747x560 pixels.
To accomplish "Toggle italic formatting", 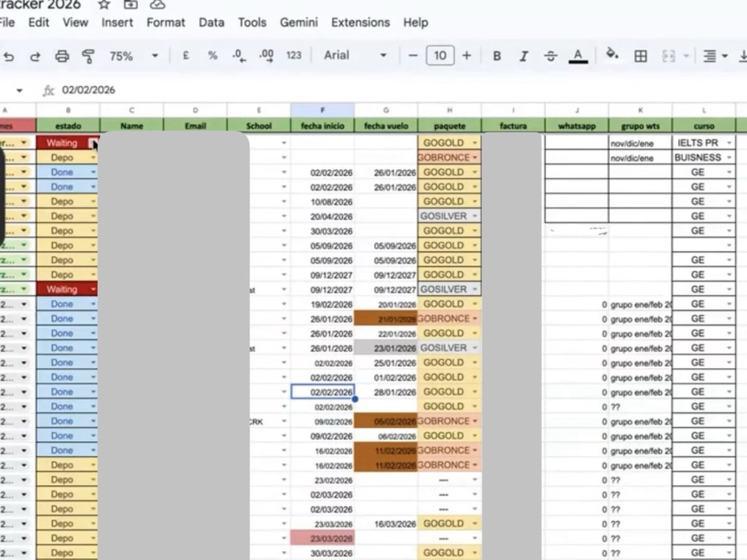I will [524, 56].
